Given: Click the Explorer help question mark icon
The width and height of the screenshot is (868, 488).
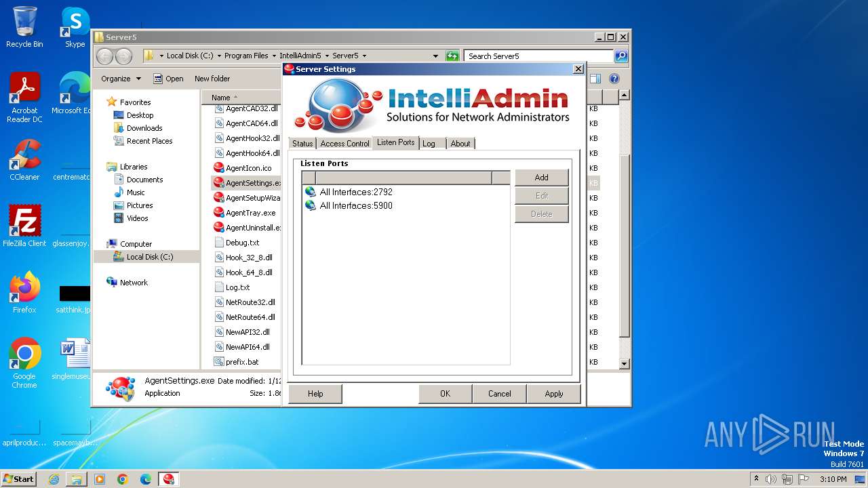Looking at the screenshot, I should [614, 79].
